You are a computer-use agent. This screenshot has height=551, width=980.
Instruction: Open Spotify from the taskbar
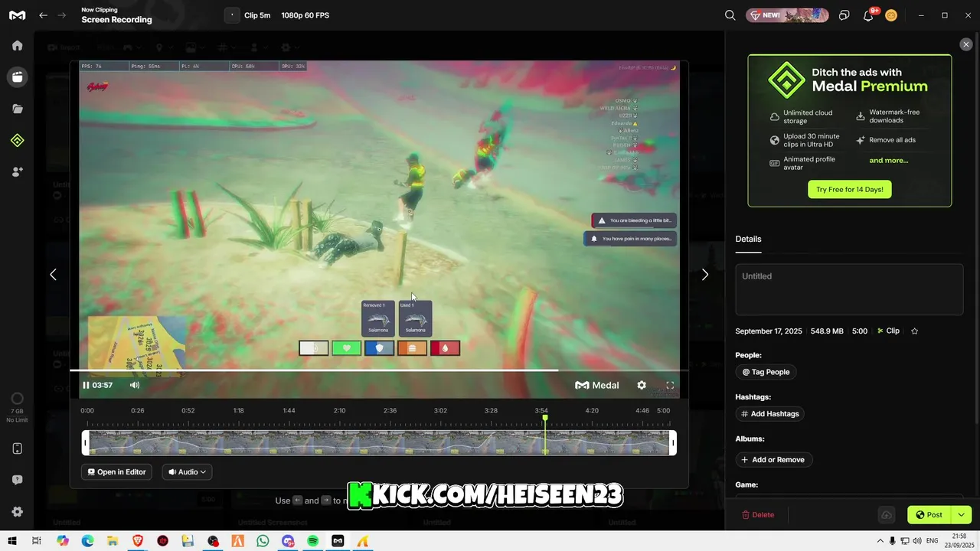click(x=313, y=541)
